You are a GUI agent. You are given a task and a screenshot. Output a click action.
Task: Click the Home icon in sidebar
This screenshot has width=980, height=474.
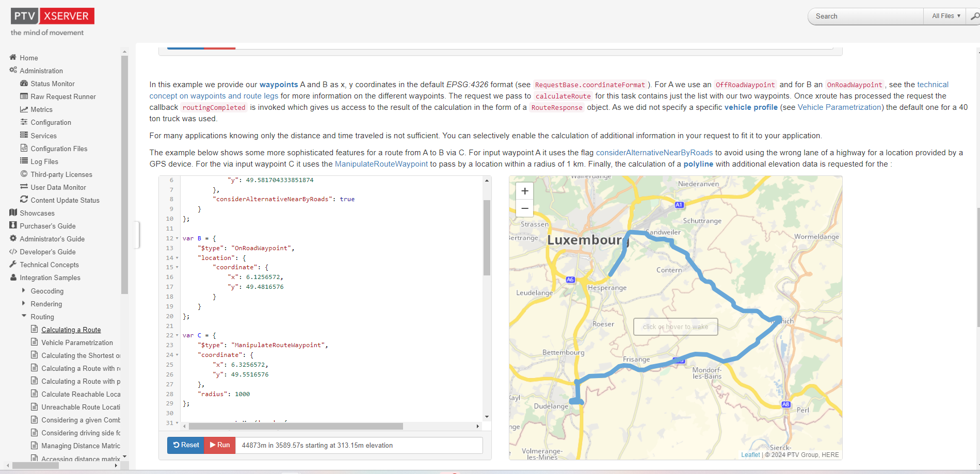coord(13,57)
